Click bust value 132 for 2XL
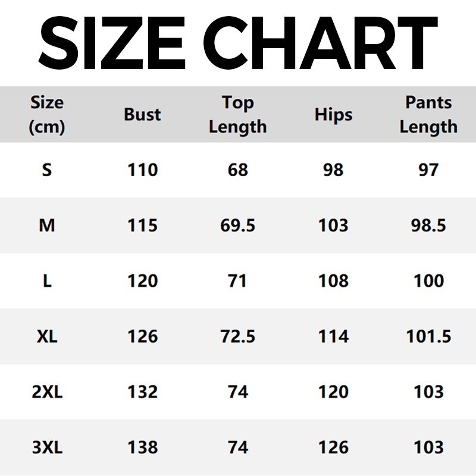This screenshot has width=476, height=476. [x=143, y=392]
